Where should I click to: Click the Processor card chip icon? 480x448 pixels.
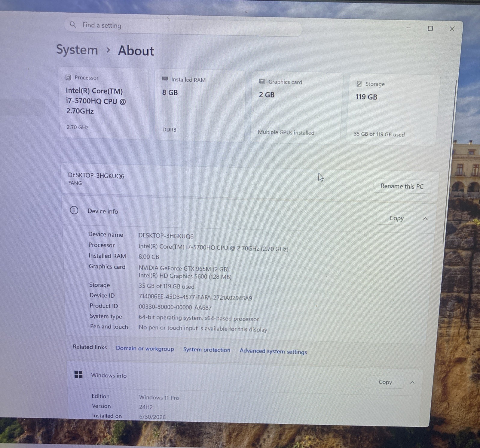click(x=68, y=77)
